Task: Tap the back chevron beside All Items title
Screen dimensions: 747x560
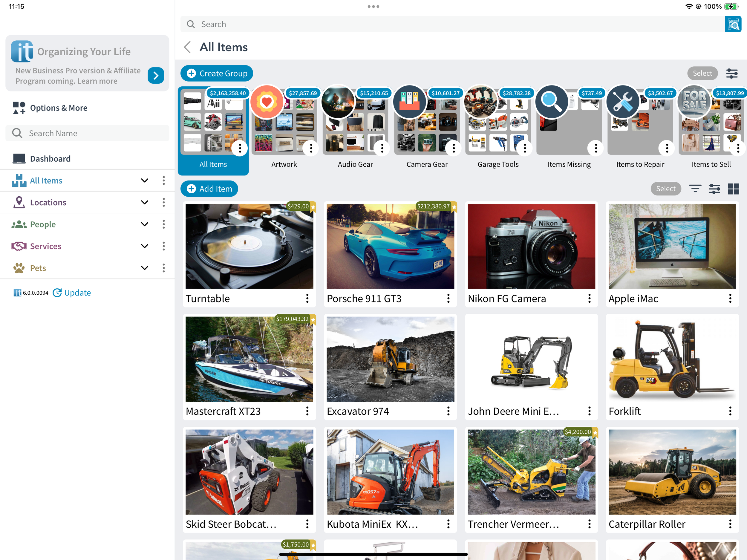Action: (188, 47)
